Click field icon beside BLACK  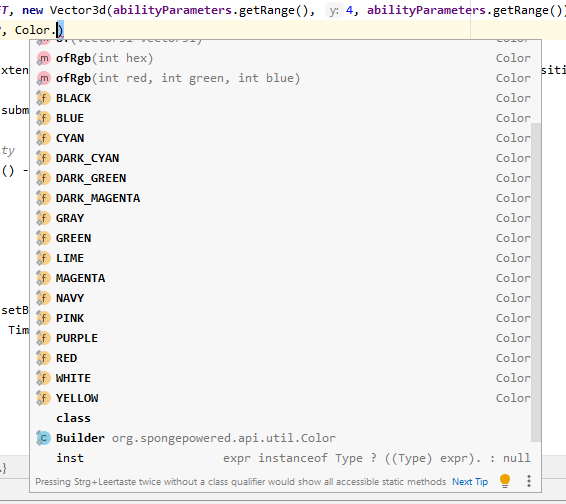click(x=43, y=98)
